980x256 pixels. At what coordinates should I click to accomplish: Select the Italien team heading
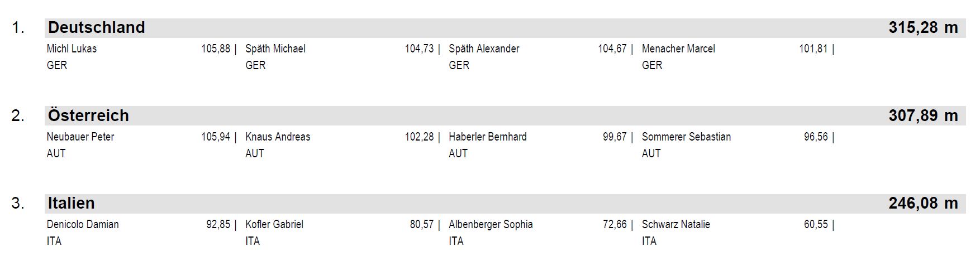pos(71,203)
